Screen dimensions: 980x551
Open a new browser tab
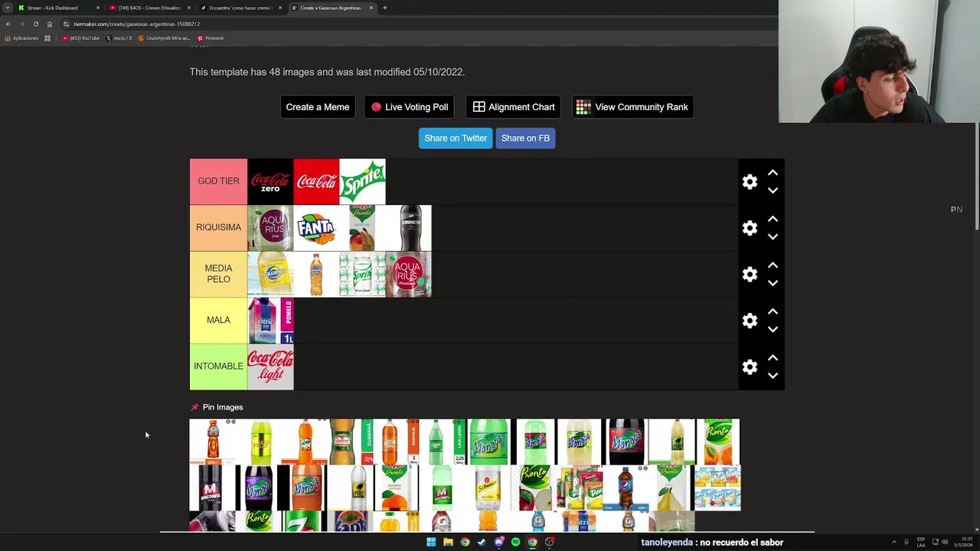(384, 8)
